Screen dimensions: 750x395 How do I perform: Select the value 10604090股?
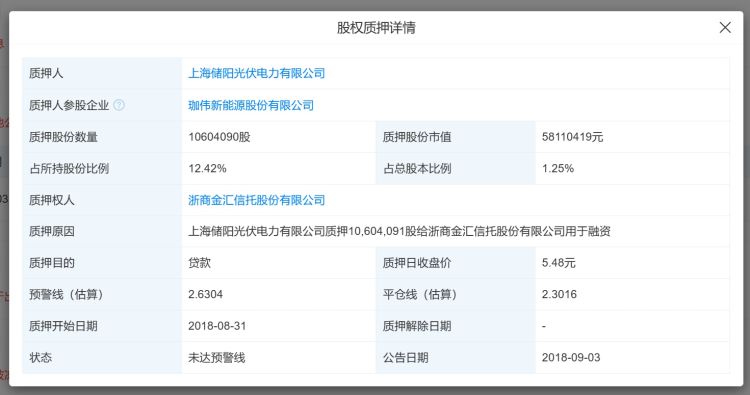point(219,137)
